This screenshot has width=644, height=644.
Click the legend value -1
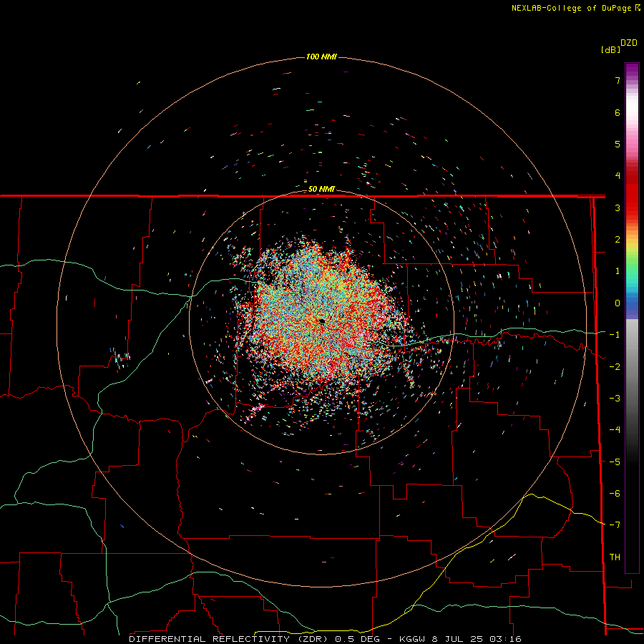click(x=615, y=335)
